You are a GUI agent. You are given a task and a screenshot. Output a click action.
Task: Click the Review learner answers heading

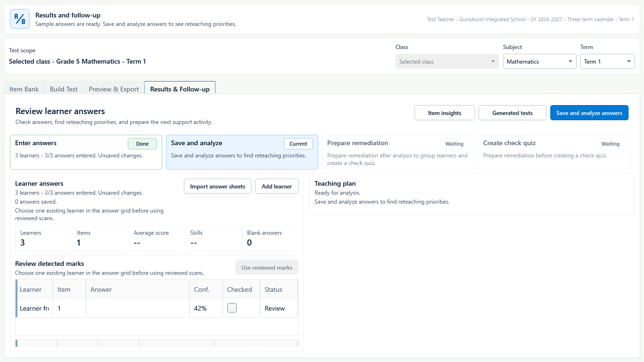60,111
